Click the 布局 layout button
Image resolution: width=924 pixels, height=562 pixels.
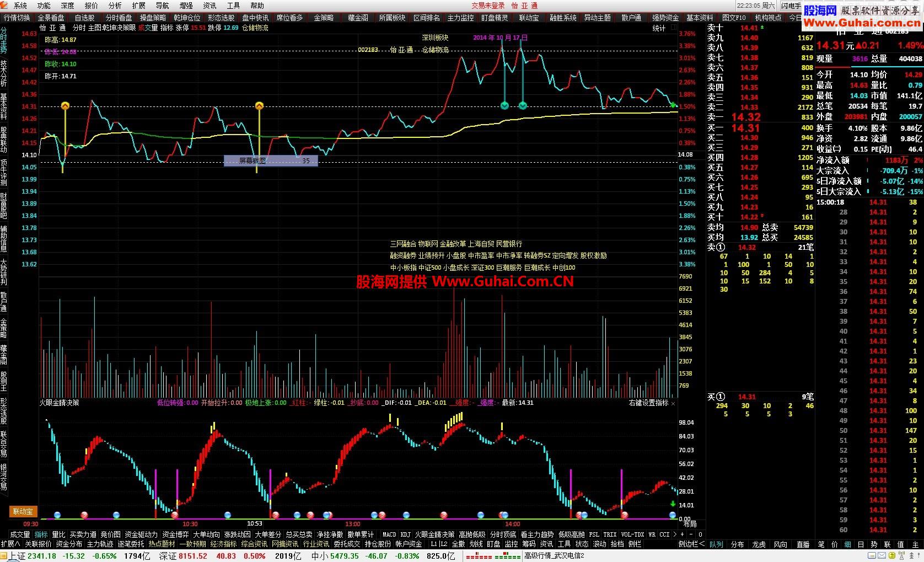690,523
